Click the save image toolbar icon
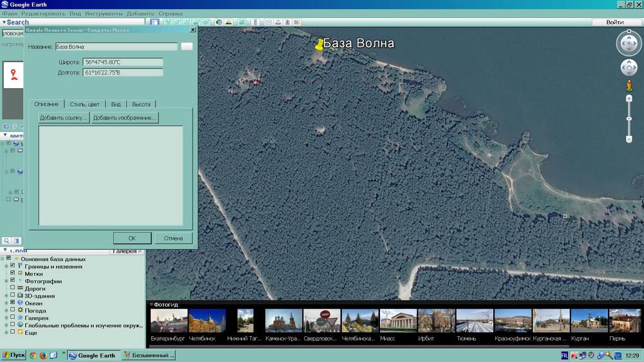The width and height of the screenshot is (644, 362). (287, 22)
